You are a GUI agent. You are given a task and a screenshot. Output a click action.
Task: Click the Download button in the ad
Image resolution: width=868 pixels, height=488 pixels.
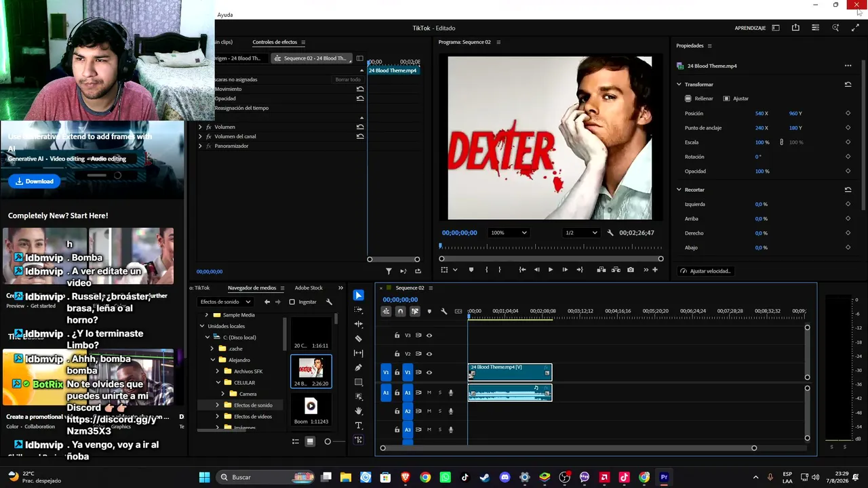tap(35, 181)
